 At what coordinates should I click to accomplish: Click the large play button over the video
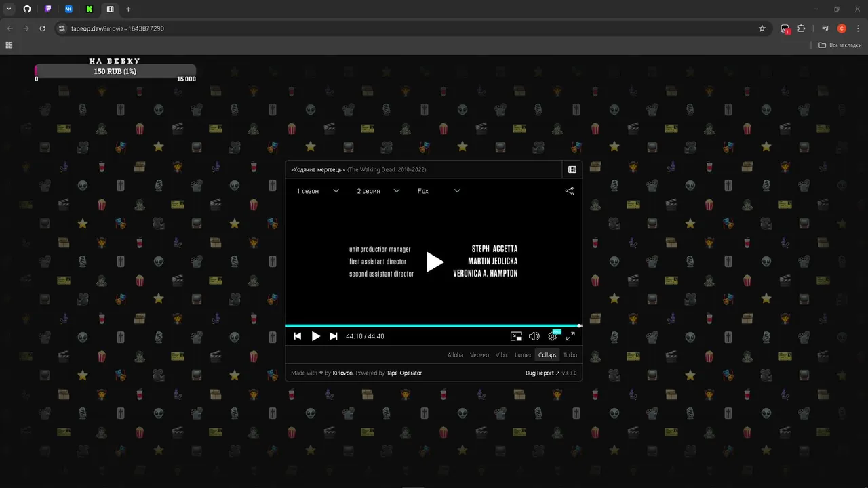pyautogui.click(x=435, y=262)
